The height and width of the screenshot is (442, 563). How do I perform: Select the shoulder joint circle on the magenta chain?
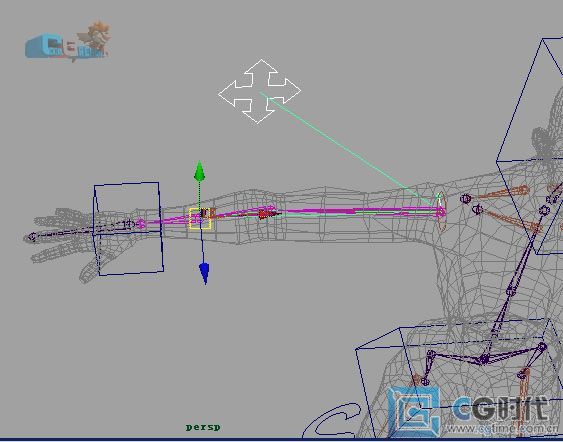tap(441, 211)
